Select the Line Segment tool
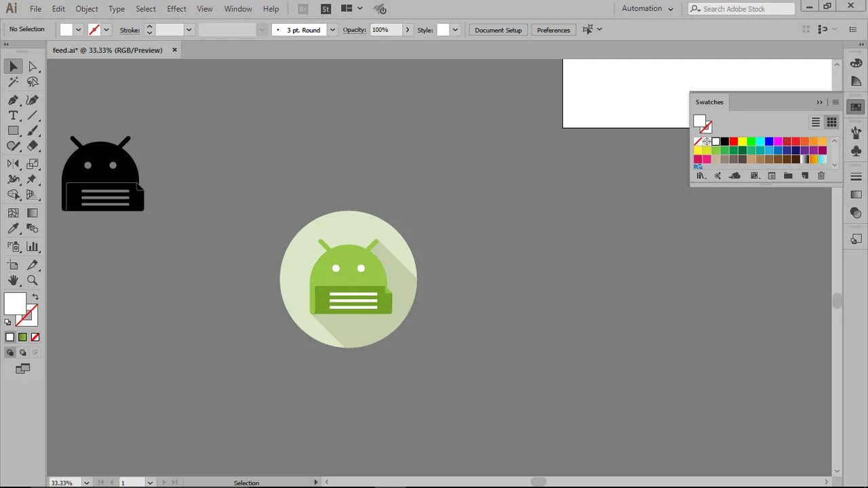The image size is (868, 488). point(33,115)
